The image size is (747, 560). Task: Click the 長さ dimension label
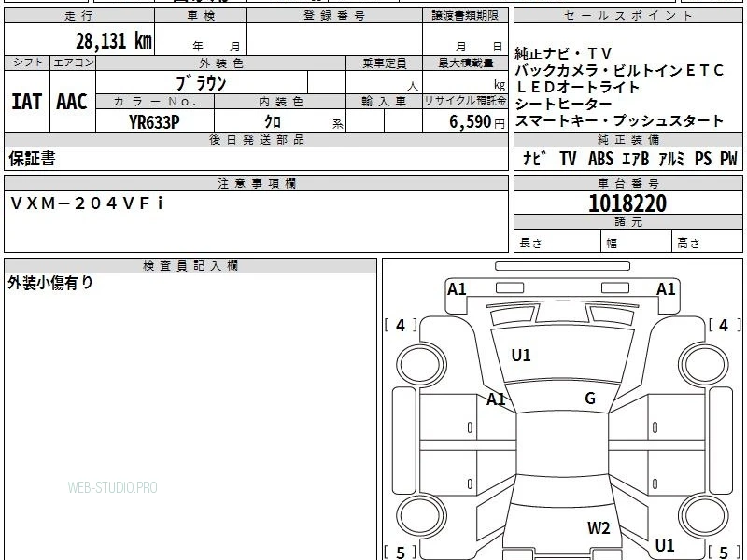pos(530,244)
